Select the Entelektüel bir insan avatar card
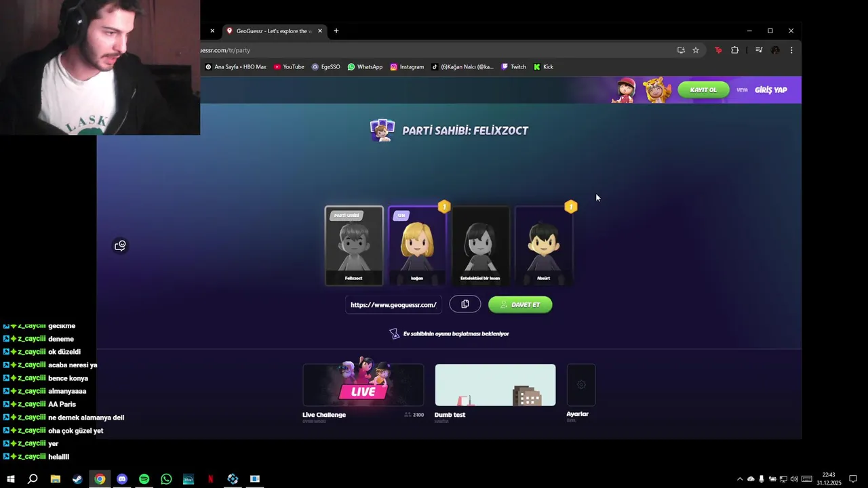The height and width of the screenshot is (488, 868). pos(480,245)
